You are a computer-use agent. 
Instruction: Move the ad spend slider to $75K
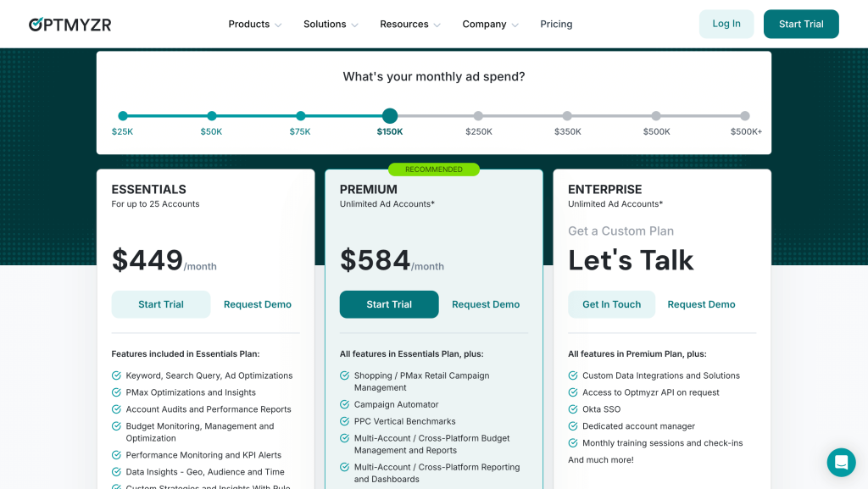300,115
